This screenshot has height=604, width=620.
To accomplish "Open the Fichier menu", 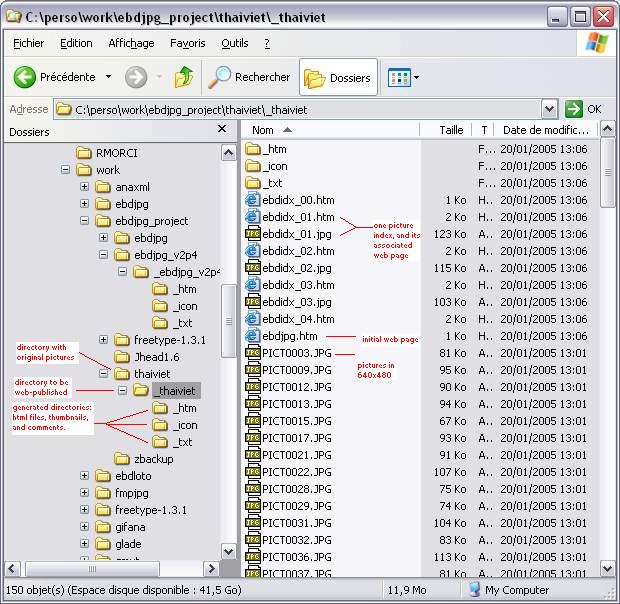I will [x=28, y=43].
